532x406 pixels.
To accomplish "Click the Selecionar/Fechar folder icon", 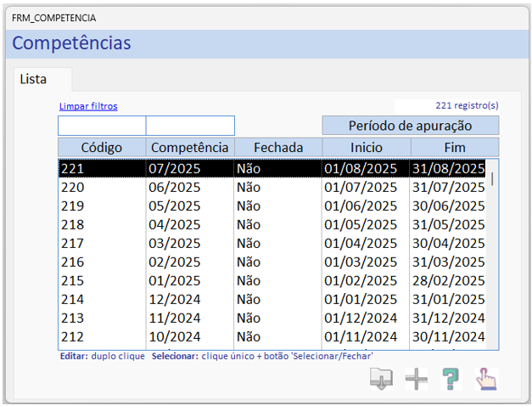I will [381, 379].
